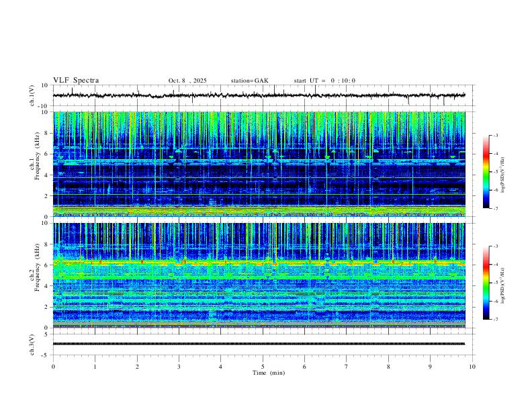532x411 pixels.
Task: Click time axis tick label "4"
Action: [x=220, y=367]
